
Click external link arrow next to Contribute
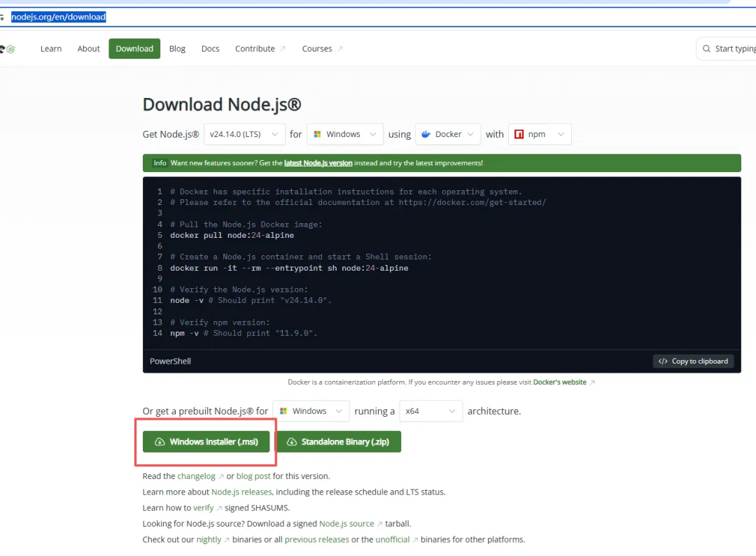pyautogui.click(x=283, y=49)
